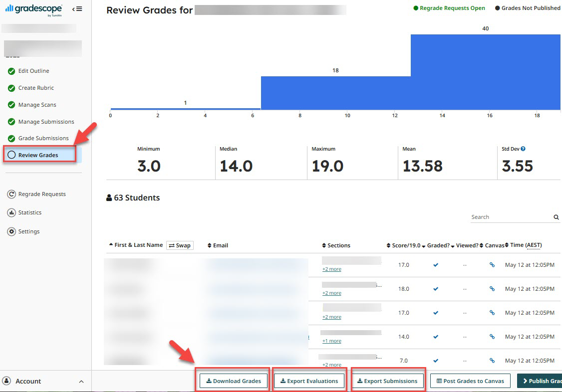
Task: Open the Edit Outline step
Action: [34, 71]
